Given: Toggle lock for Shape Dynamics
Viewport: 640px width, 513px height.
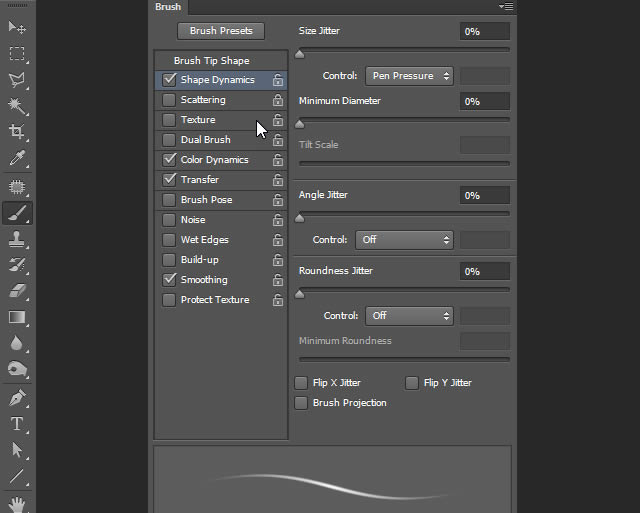Looking at the screenshot, I should 278,80.
